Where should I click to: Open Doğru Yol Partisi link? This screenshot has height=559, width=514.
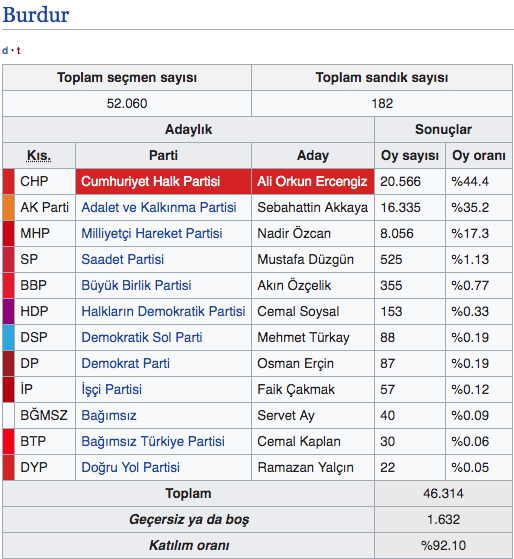point(130,468)
